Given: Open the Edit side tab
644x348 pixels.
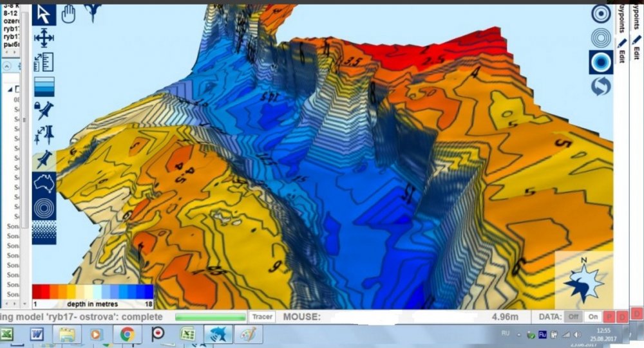Looking at the screenshot, I should [x=622, y=50].
